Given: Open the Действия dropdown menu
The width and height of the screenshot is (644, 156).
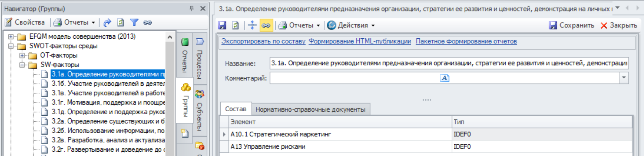Looking at the screenshot, I should [351, 25].
